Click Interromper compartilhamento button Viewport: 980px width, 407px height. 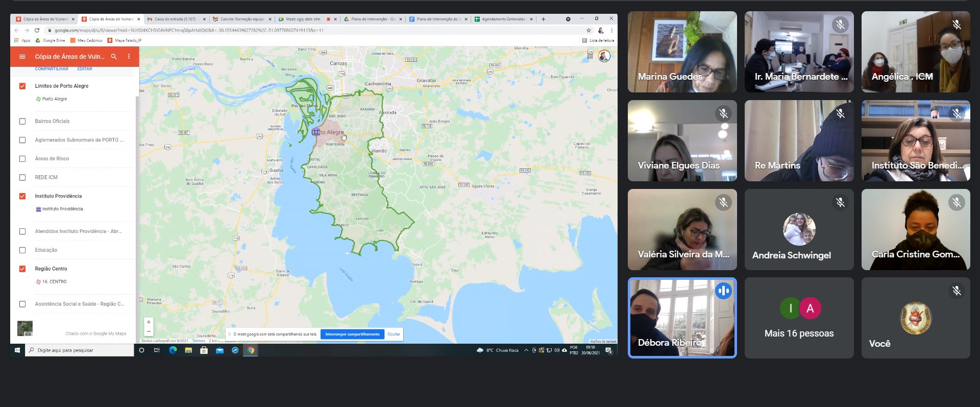(x=352, y=334)
